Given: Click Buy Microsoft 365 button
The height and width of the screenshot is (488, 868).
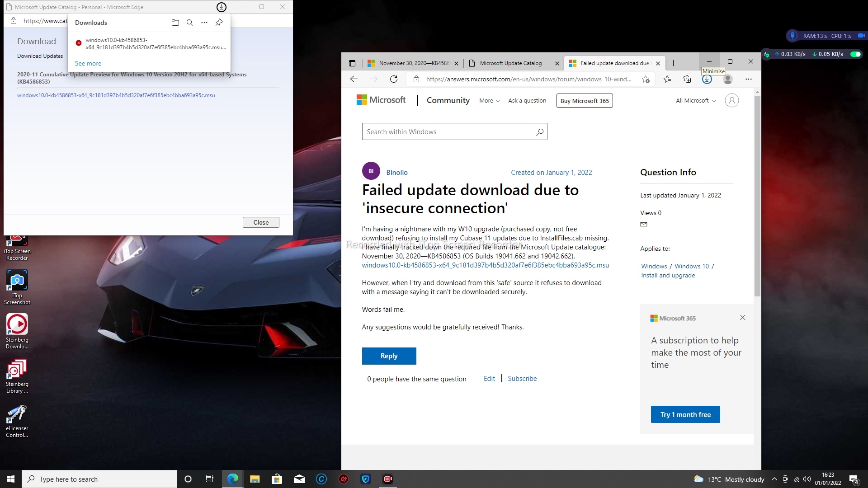Looking at the screenshot, I should point(585,101).
